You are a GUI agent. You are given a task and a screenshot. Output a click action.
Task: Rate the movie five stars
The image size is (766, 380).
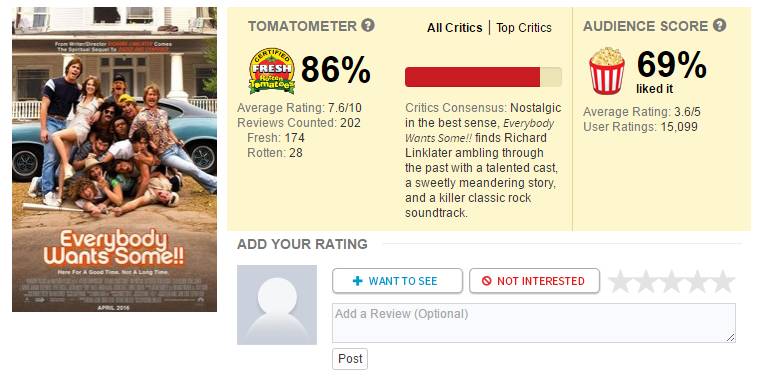click(x=723, y=282)
